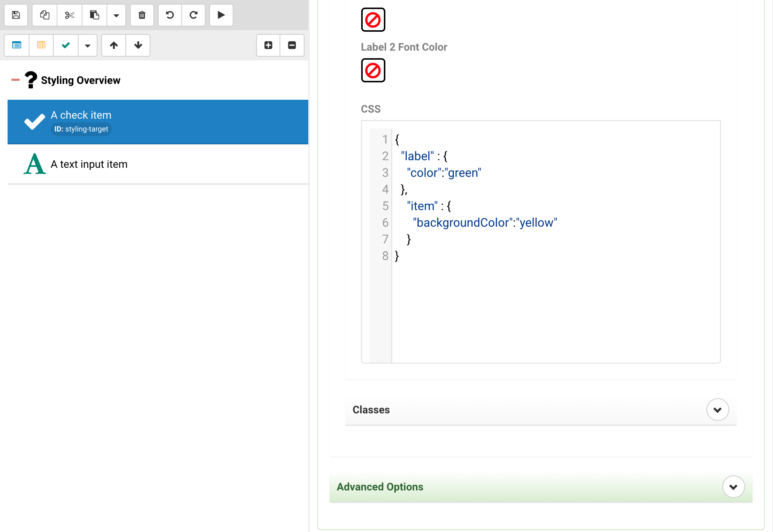
Task: Run form with play button
Action: [221, 15]
